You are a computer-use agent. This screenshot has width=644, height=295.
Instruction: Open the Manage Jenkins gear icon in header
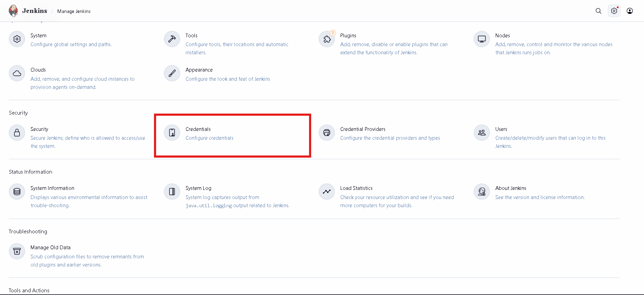(x=614, y=11)
